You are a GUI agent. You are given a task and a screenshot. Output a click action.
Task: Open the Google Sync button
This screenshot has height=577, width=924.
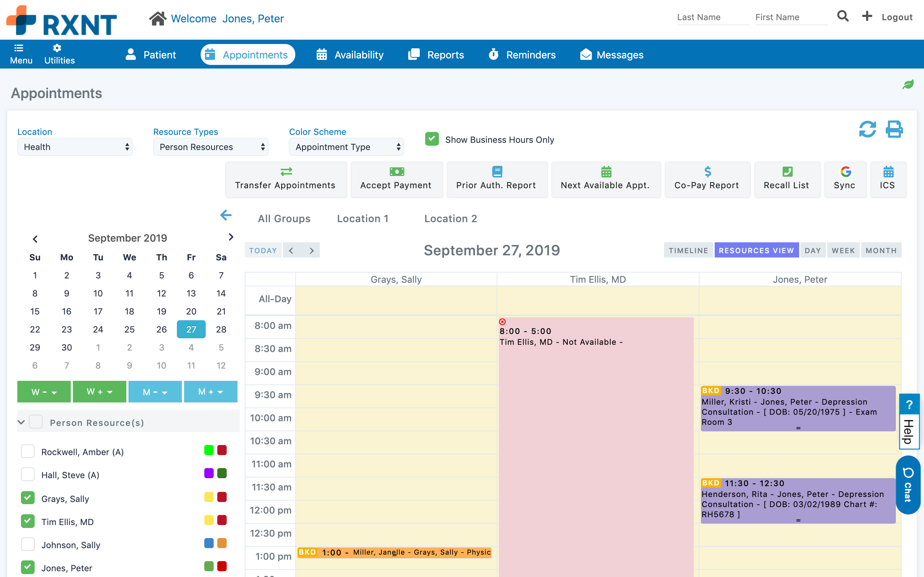[845, 179]
